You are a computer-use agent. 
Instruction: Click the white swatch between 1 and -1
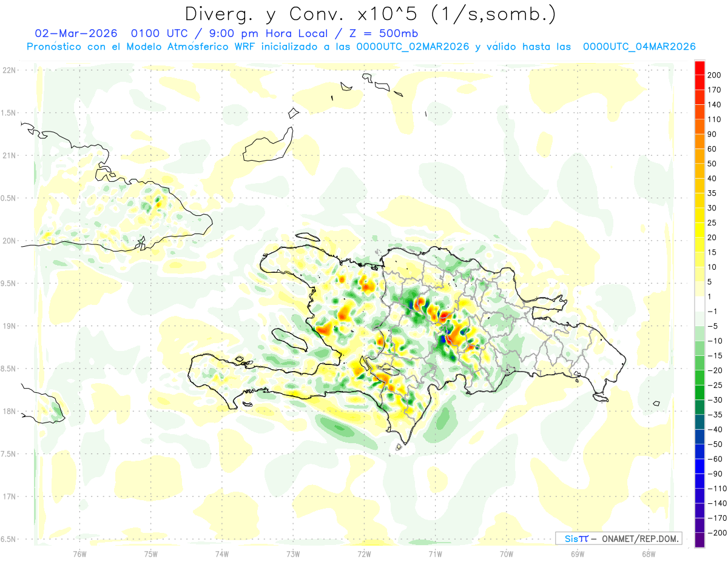699,304
